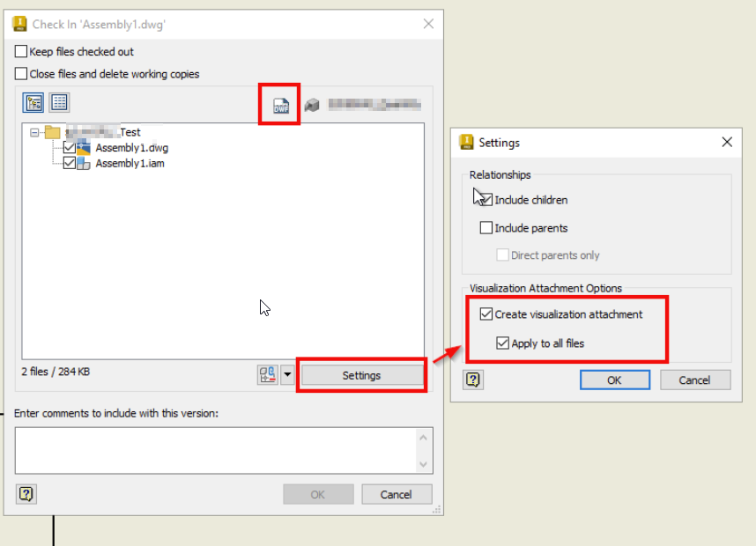Enable Close files and delete working copies
Screen dimensions: 756x546
tap(21, 74)
